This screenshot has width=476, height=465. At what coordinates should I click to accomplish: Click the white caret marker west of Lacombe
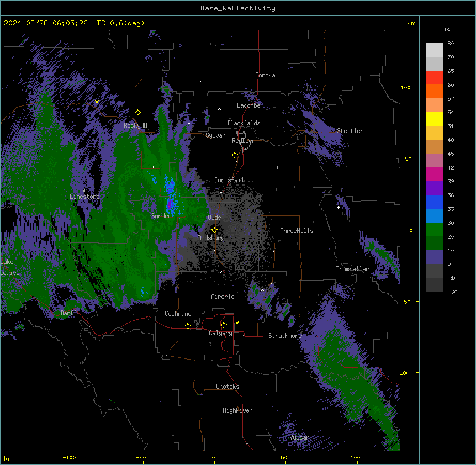[x=219, y=109]
